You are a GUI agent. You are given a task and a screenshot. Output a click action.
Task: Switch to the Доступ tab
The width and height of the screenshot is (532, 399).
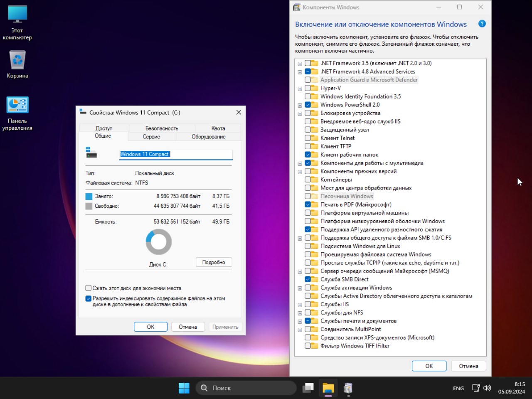click(104, 128)
